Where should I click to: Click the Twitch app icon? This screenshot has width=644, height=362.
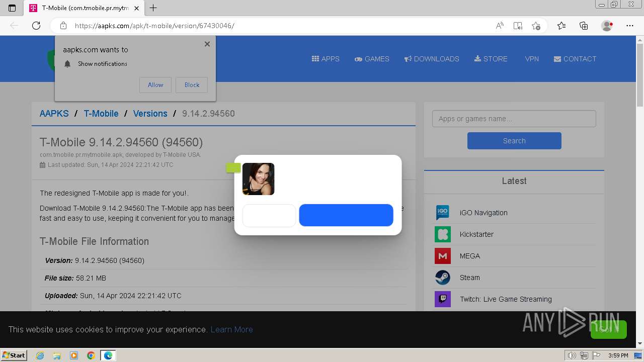click(443, 299)
